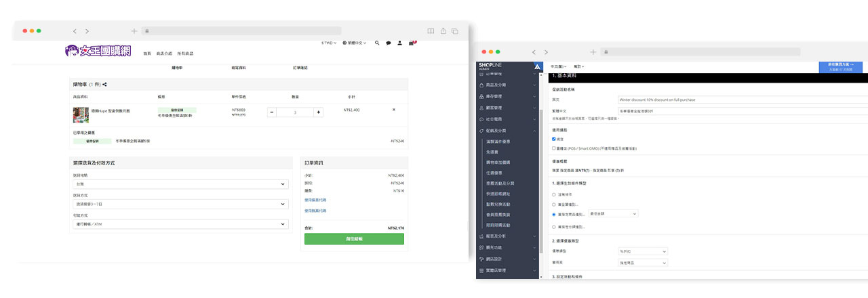Select the 當指定分類達到 radio option
868x298 pixels.
coord(554,227)
